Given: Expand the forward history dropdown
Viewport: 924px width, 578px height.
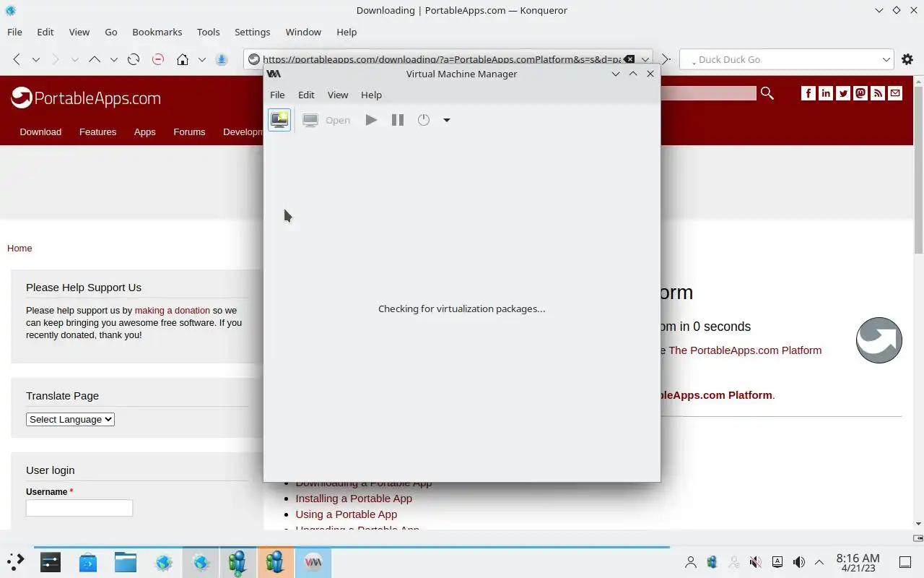Looking at the screenshot, I should click(74, 59).
